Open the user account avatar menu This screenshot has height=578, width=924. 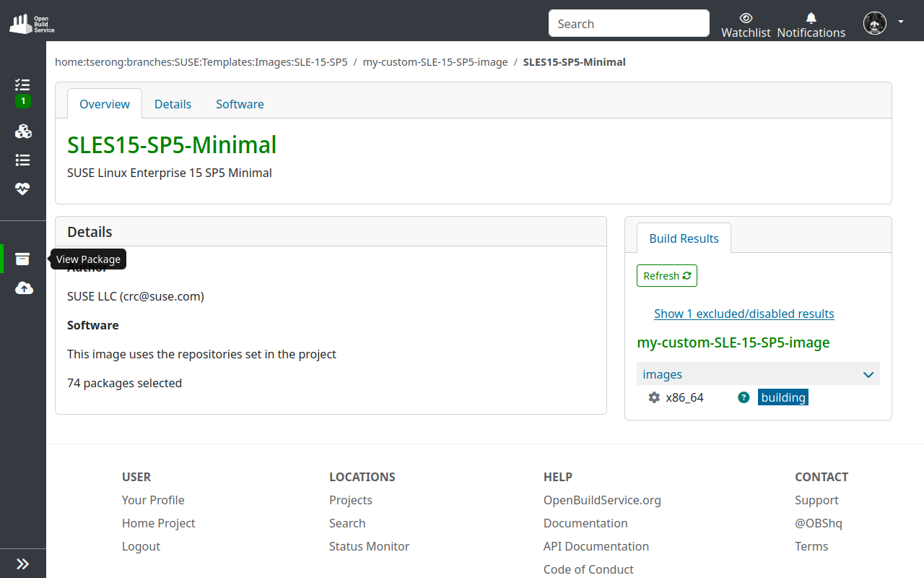pos(874,22)
